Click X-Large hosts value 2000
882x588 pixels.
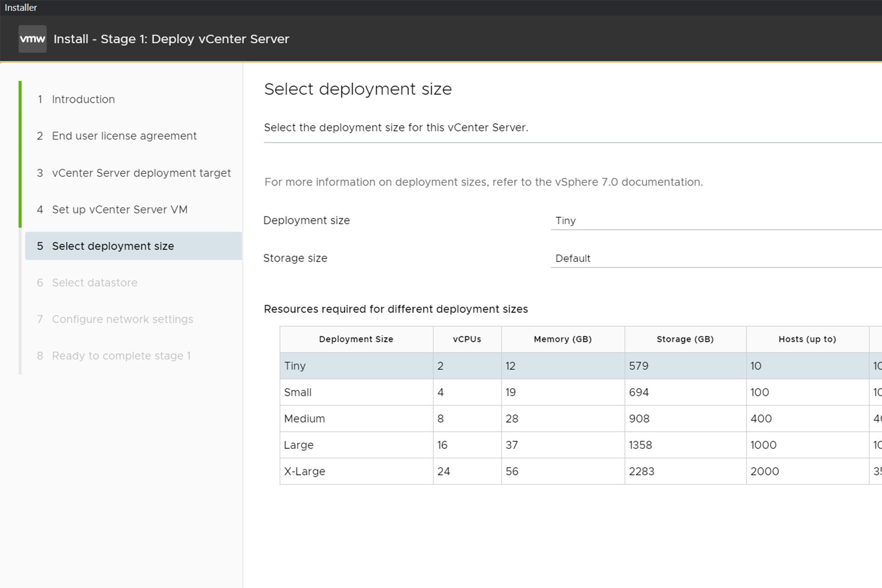765,471
